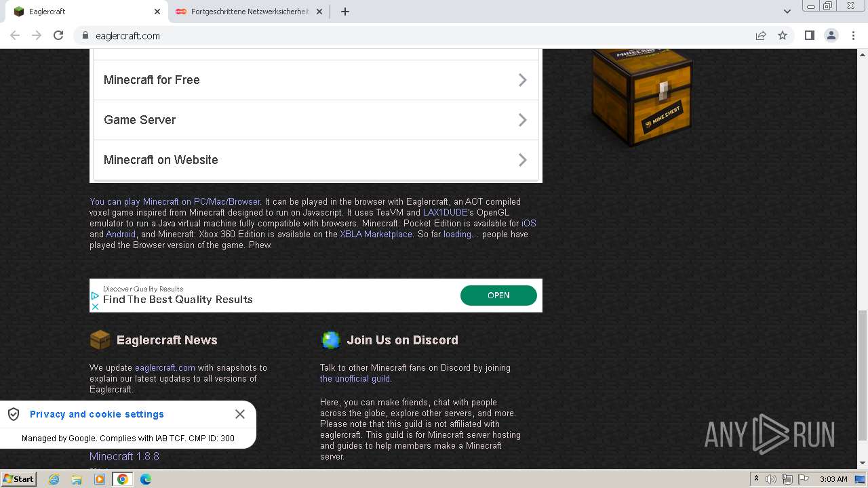868x488 pixels.
Task: Click the browser back arrow
Action: coord(15,35)
